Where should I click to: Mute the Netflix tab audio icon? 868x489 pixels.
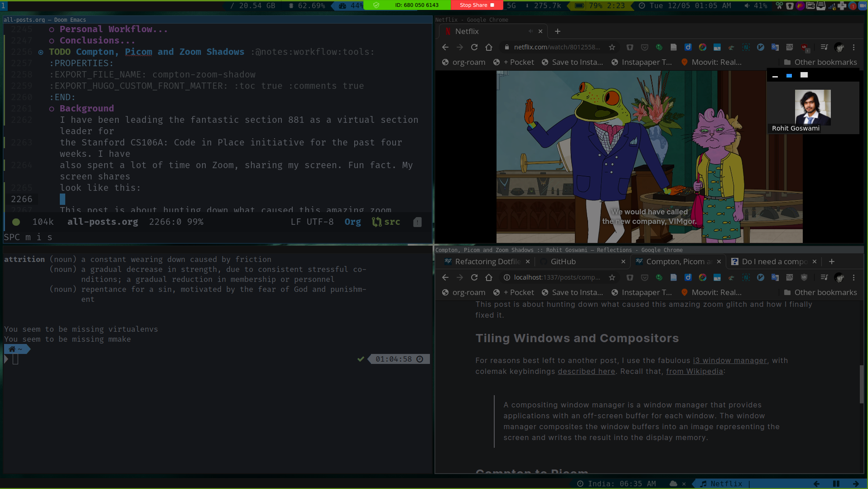coord(530,31)
